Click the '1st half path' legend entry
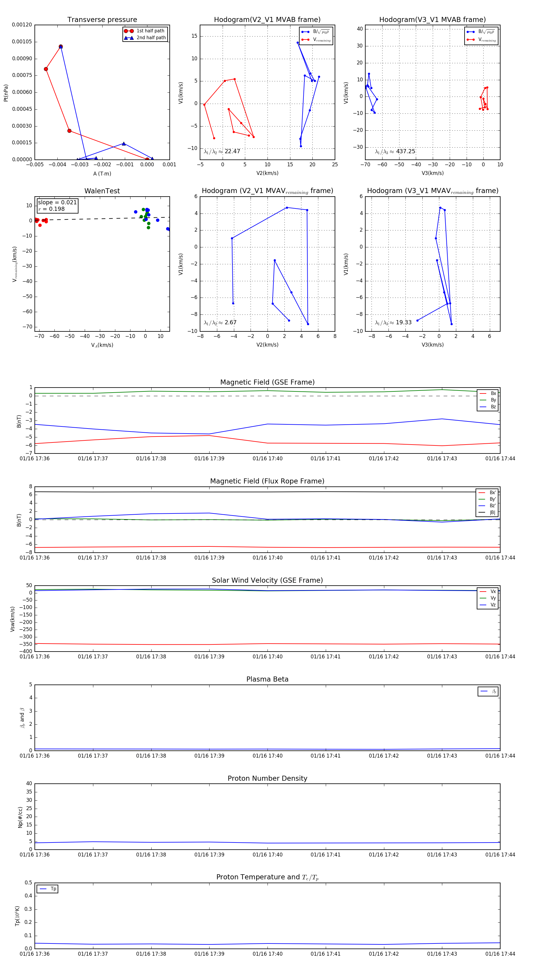This screenshot has height=980, width=535. click(145, 31)
